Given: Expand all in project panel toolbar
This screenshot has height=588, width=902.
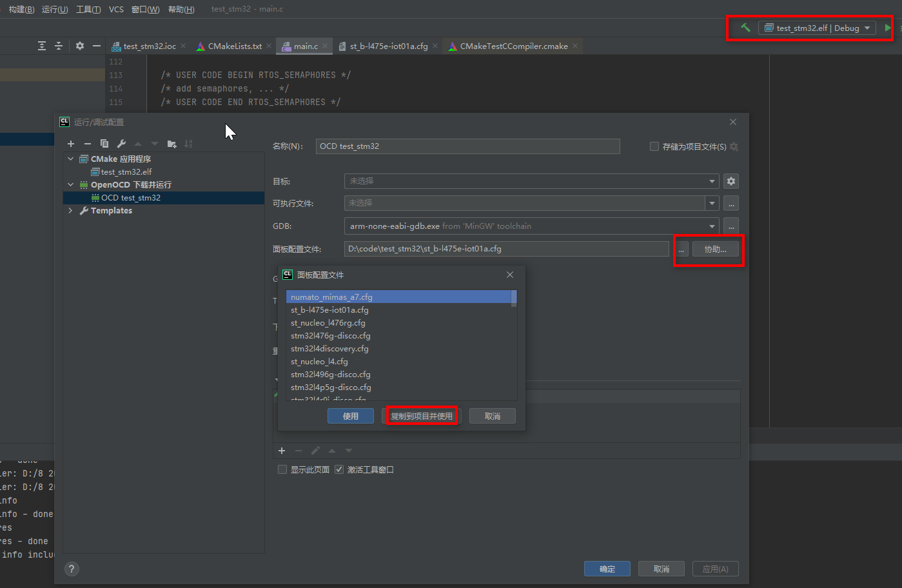Looking at the screenshot, I should pyautogui.click(x=42, y=46).
